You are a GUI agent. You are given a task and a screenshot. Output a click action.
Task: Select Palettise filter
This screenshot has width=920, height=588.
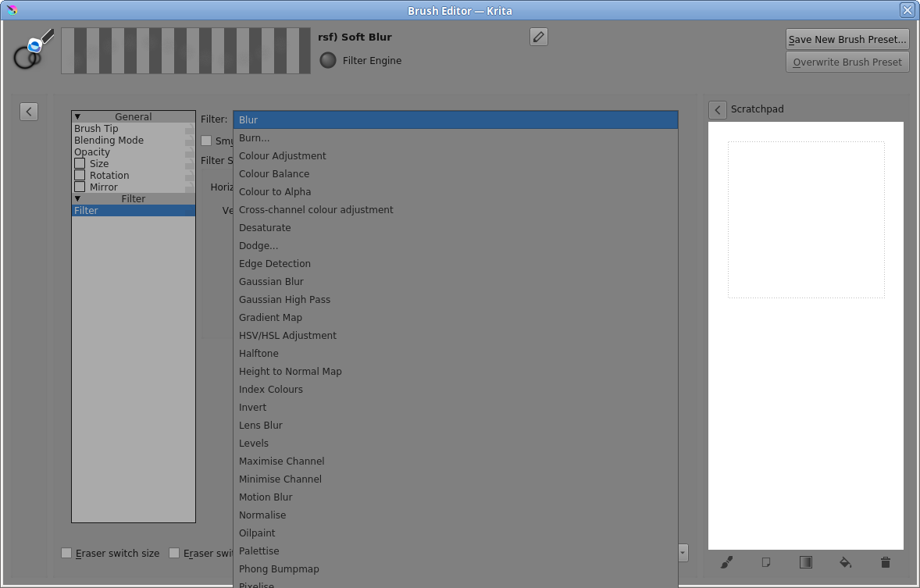455,551
